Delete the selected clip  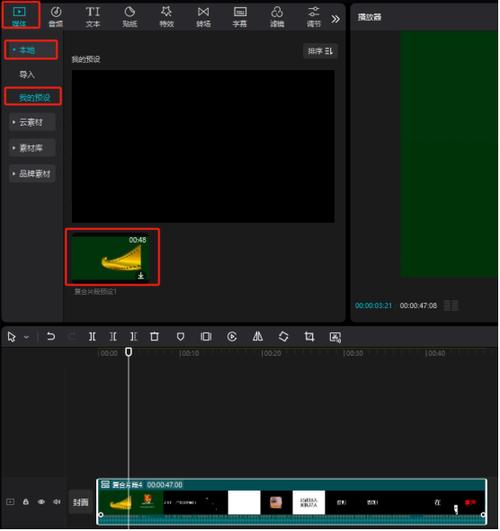click(154, 337)
